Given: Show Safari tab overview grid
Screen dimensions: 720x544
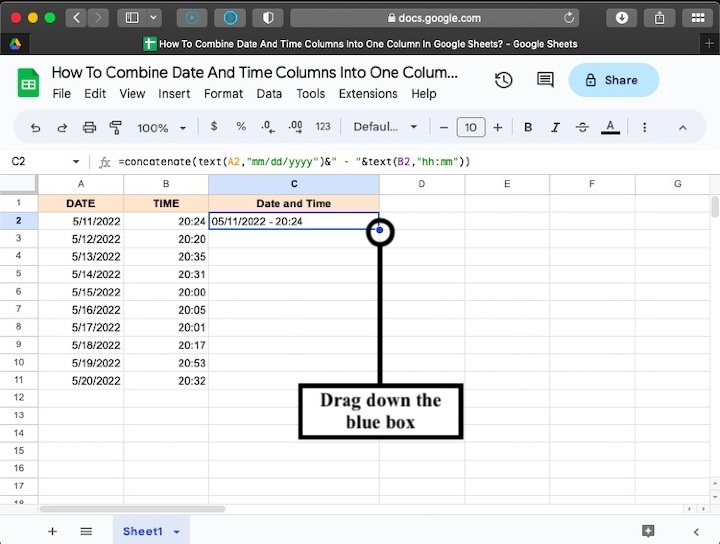Looking at the screenshot, I should tap(698, 18).
